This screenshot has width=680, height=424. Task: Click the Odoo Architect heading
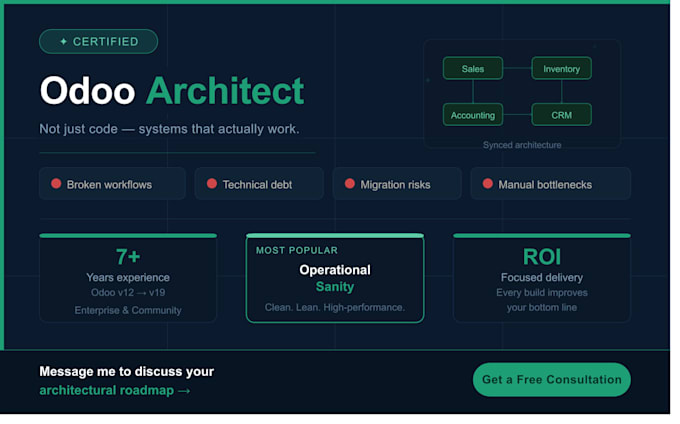coord(172,91)
